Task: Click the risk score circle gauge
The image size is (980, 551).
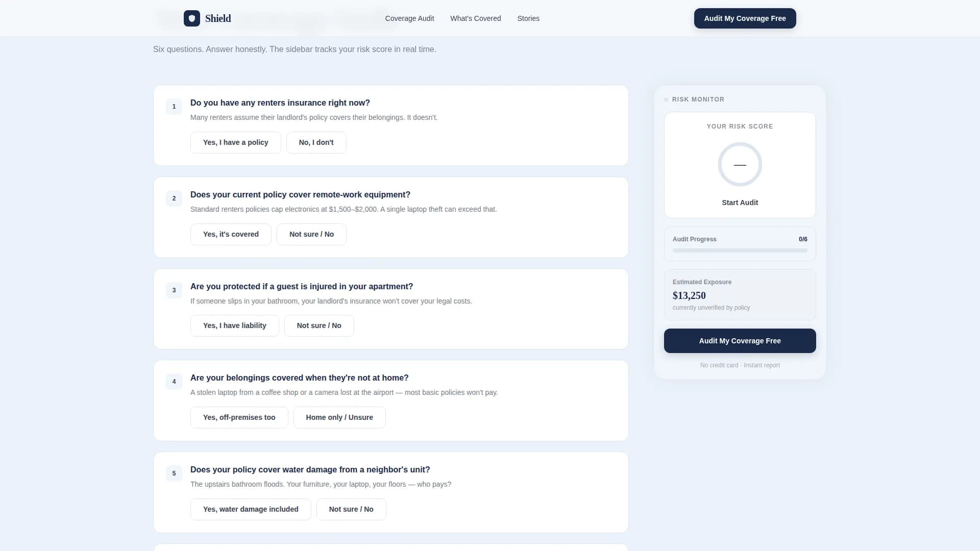Action: (740, 164)
